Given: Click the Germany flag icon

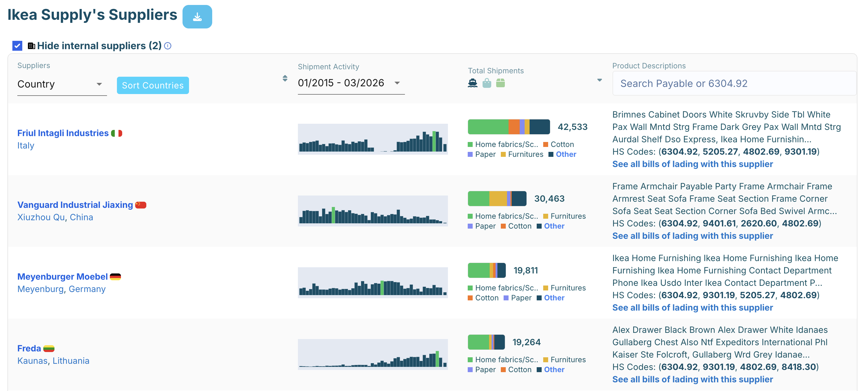Looking at the screenshot, I should point(115,277).
